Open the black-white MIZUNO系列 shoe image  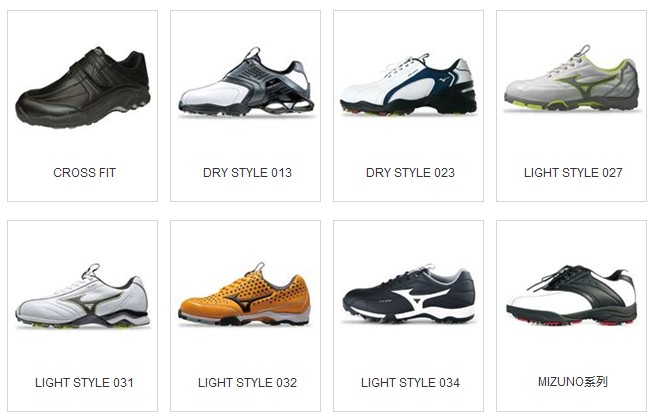point(571,296)
